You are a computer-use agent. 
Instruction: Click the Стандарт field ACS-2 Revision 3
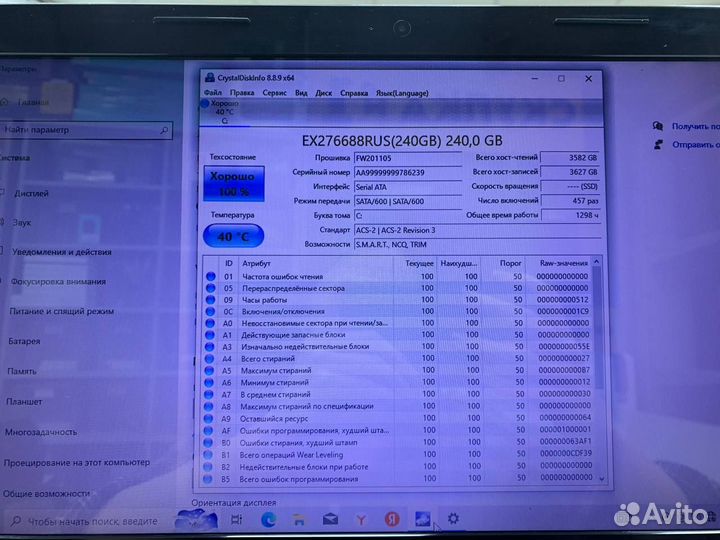pyautogui.click(x=477, y=231)
